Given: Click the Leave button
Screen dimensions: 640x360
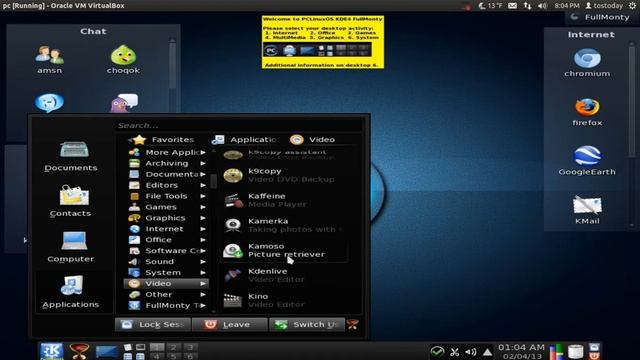Looking at the screenshot, I should (230, 324).
